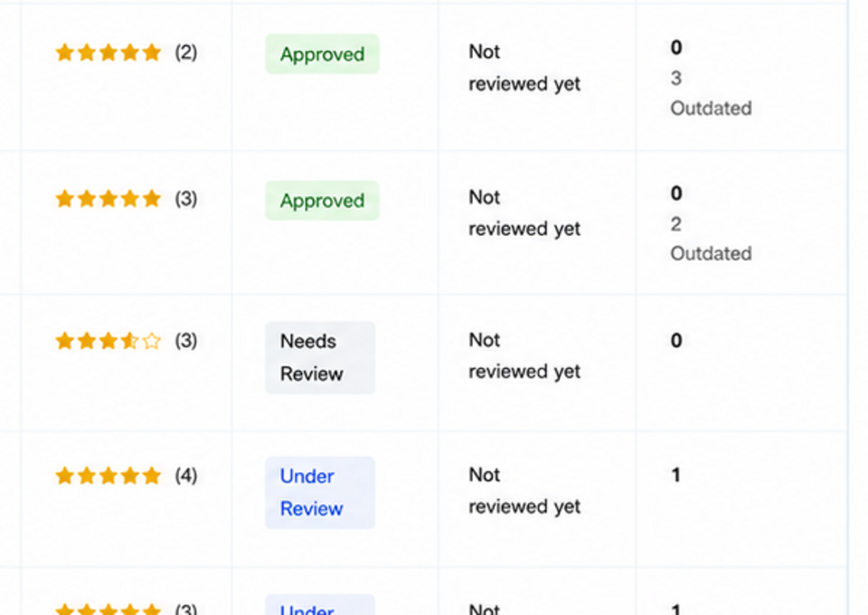This screenshot has width=868, height=615.
Task: Click the Approved badge in the first row
Action: [322, 53]
